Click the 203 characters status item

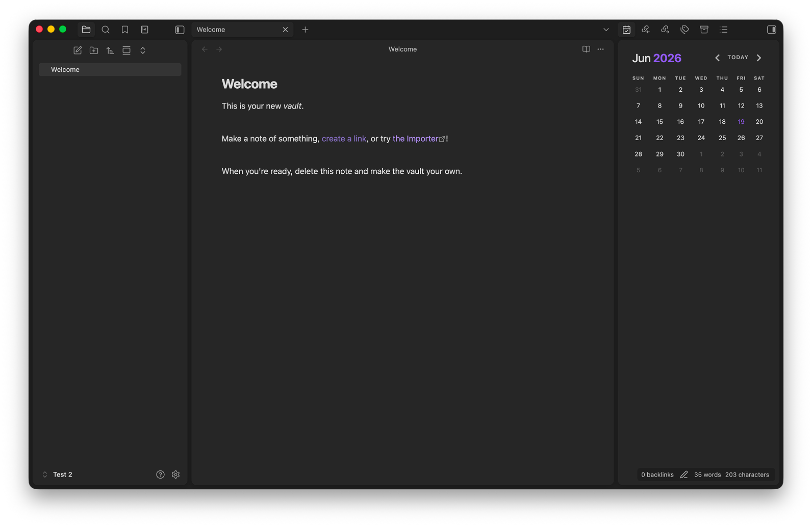point(747,475)
